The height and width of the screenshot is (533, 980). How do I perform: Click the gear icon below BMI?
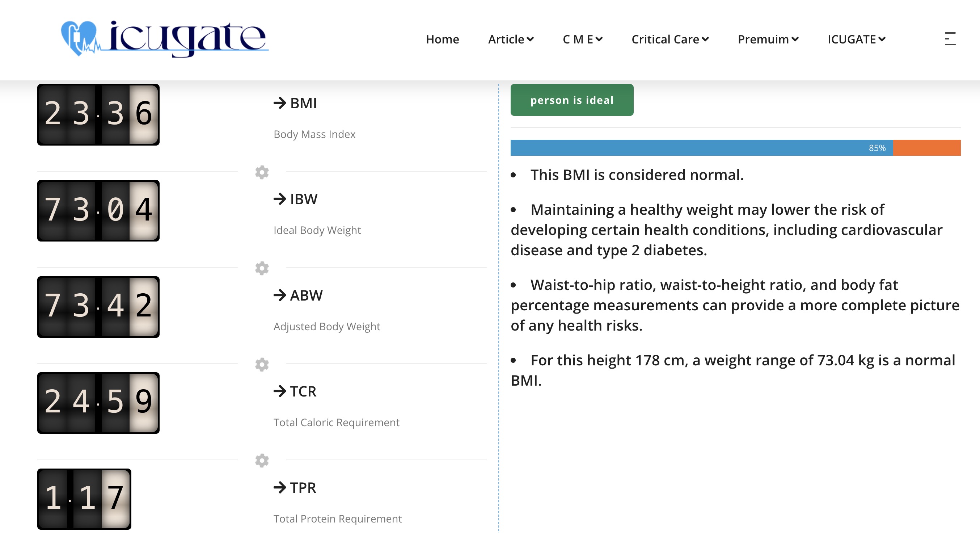(262, 172)
